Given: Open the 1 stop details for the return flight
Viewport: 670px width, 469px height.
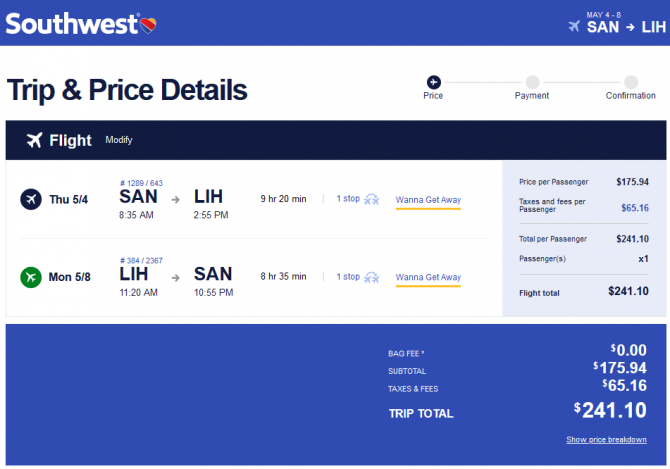Looking at the screenshot, I should 348,277.
